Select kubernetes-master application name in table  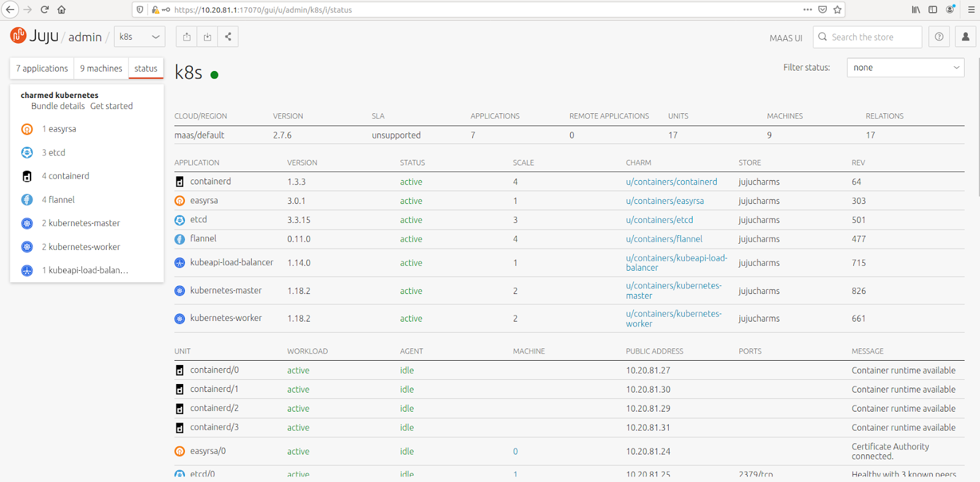[x=226, y=290]
